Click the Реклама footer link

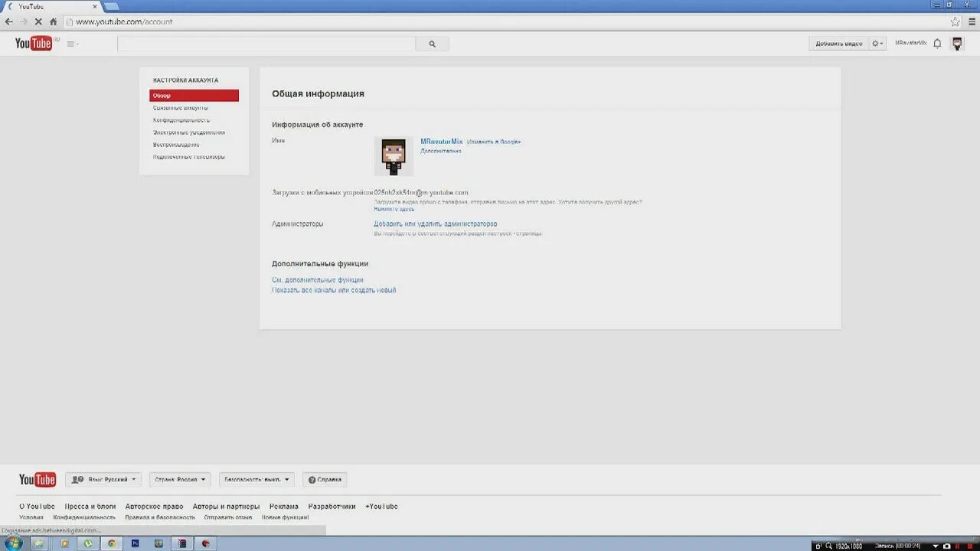point(284,507)
